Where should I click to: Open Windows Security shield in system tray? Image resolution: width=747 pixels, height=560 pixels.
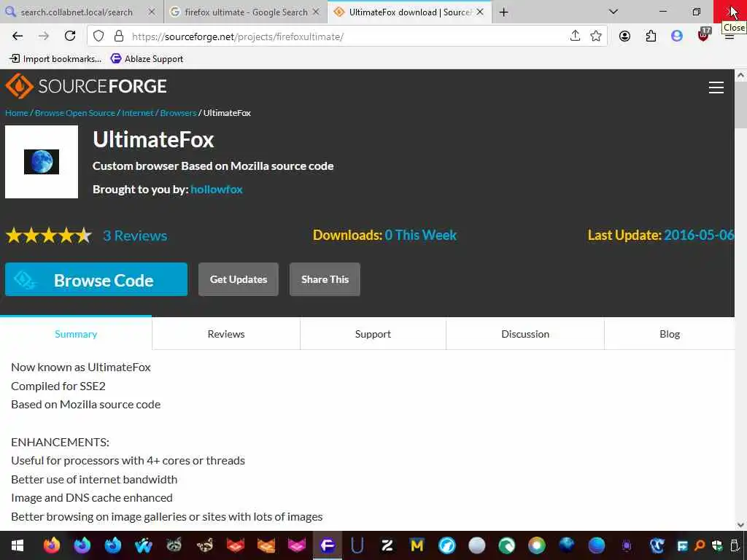coord(717,545)
